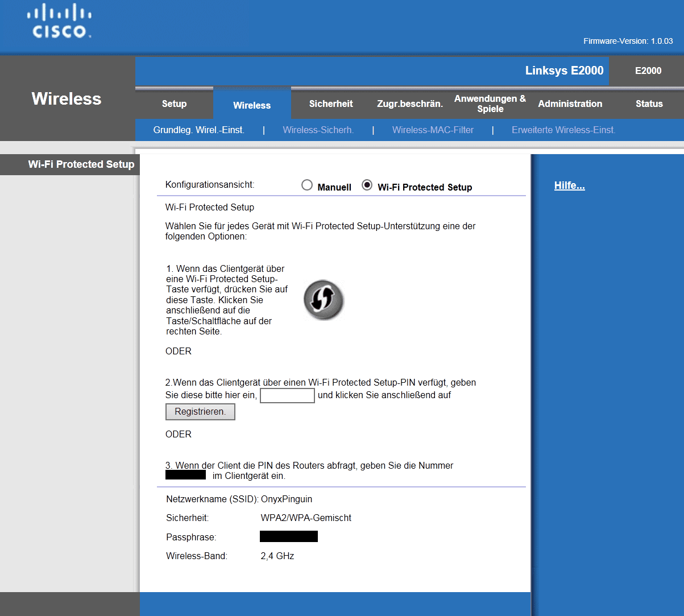Open the Wireless tab
The width and height of the screenshot is (684, 616).
pos(252,105)
